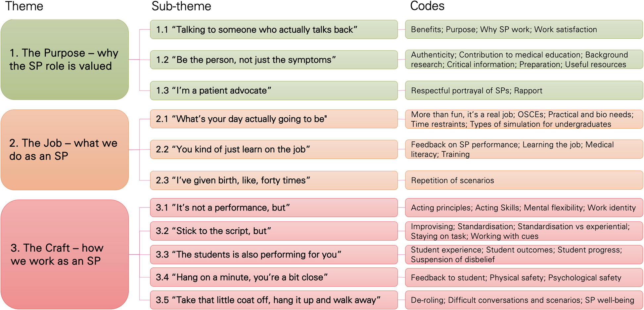This screenshot has height=310, width=644.
Task: Click sub-theme 2.2 'You kind of just learn on the job'
Action: [274, 149]
